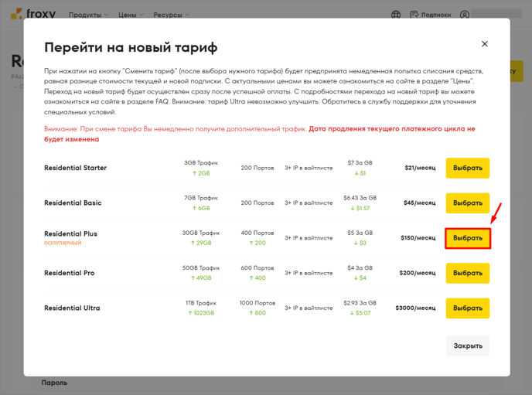Image resolution: width=532 pixels, height=395 pixels.
Task: Click the $7 За GB rate
Action: [x=360, y=163]
